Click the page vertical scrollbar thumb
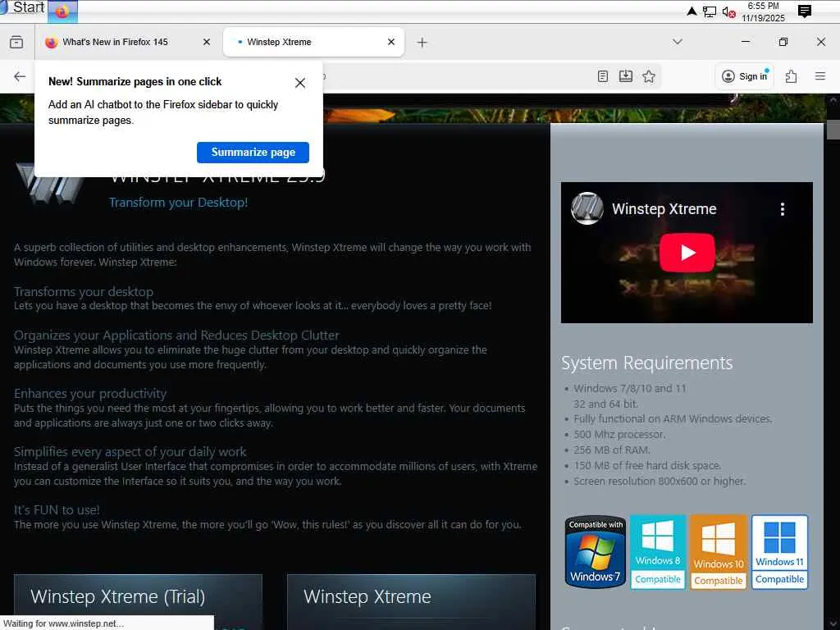 [x=833, y=130]
